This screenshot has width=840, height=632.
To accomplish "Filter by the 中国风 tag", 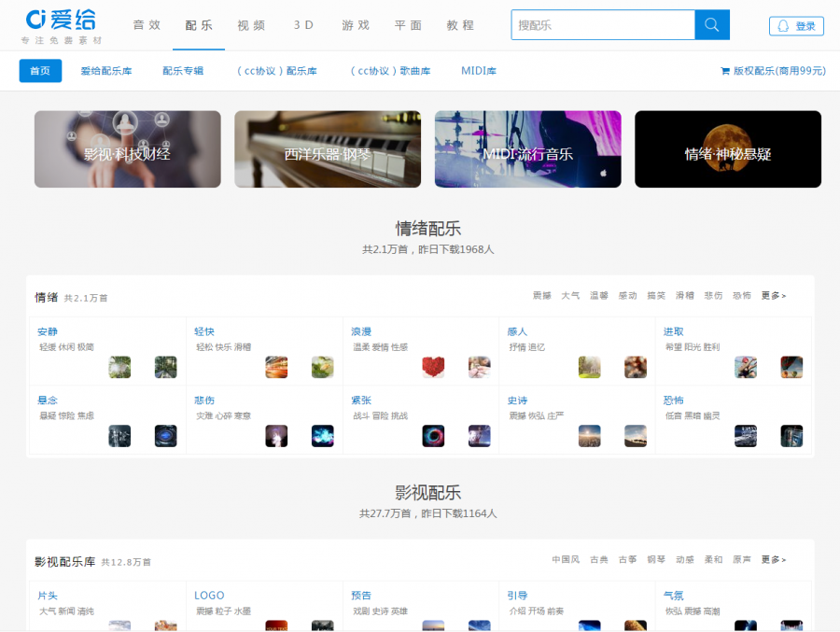I will [566, 559].
